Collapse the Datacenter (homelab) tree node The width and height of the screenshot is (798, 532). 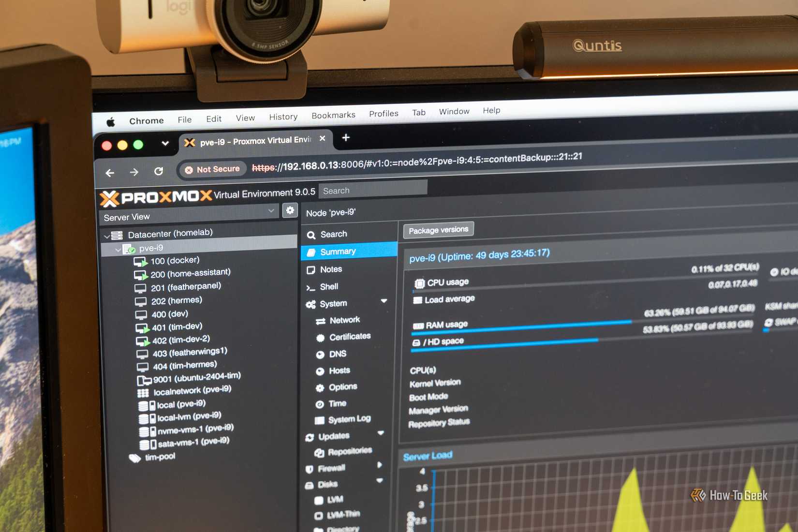(x=106, y=236)
